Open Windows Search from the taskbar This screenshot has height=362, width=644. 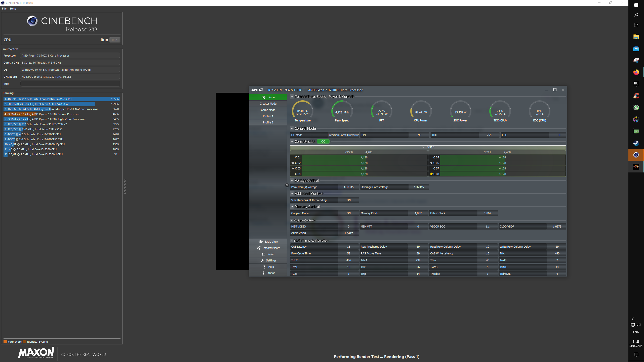click(636, 15)
